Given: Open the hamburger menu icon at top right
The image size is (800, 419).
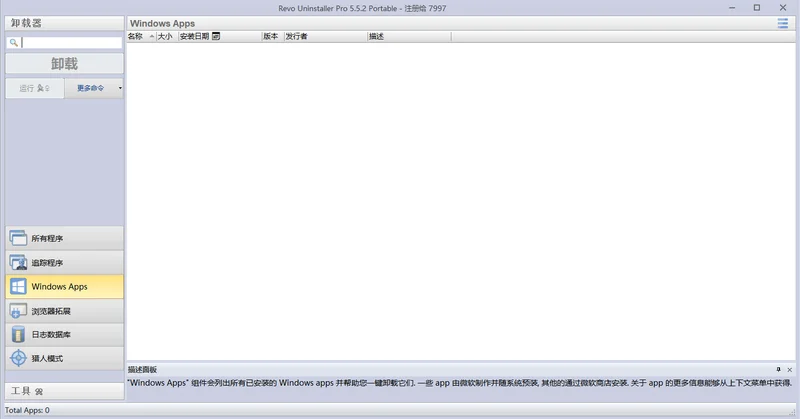Looking at the screenshot, I should (x=783, y=23).
